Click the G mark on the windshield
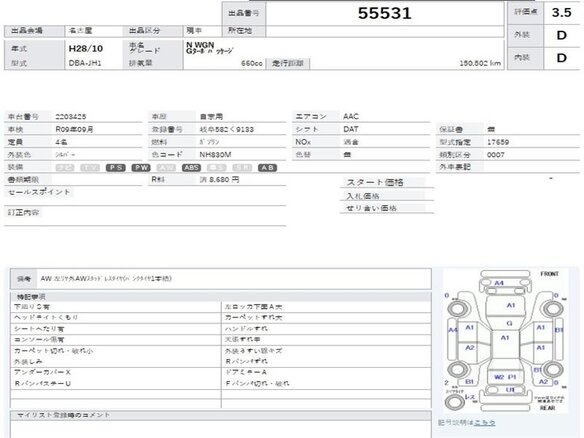 (x=510, y=323)
